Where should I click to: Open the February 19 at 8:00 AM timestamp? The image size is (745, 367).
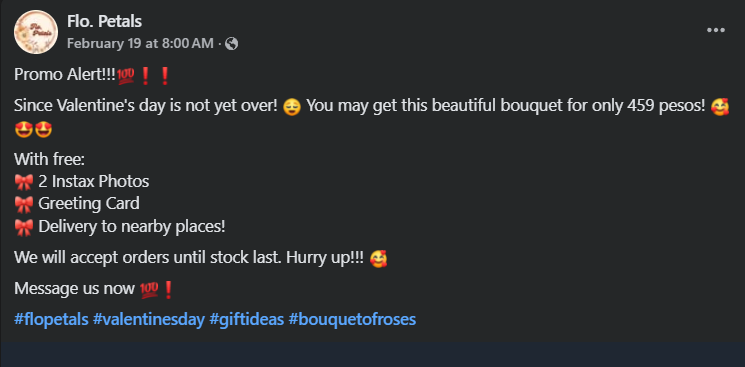140,44
